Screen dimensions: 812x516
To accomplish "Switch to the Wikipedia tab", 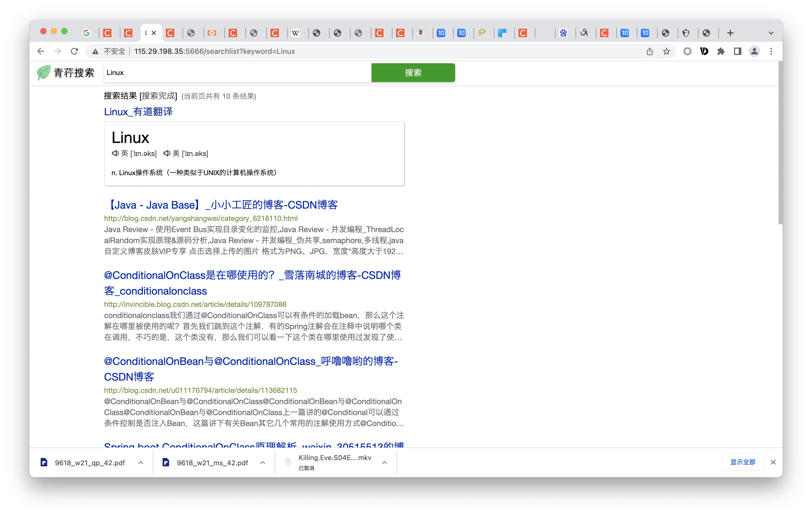I will pyautogui.click(x=295, y=33).
